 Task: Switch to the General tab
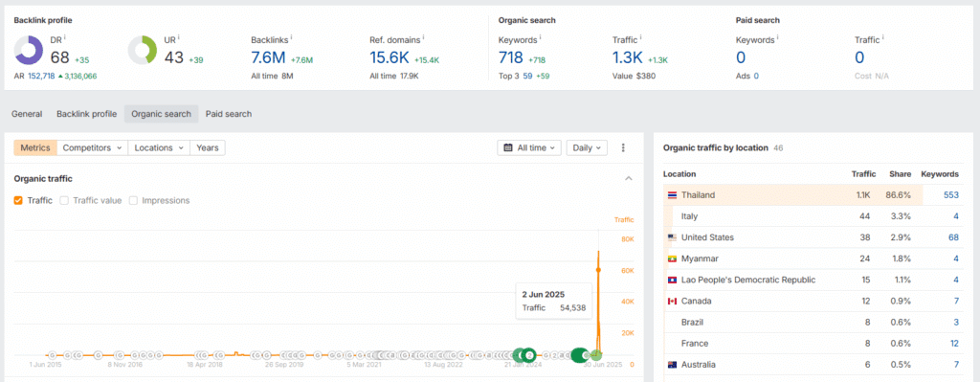pyautogui.click(x=27, y=114)
